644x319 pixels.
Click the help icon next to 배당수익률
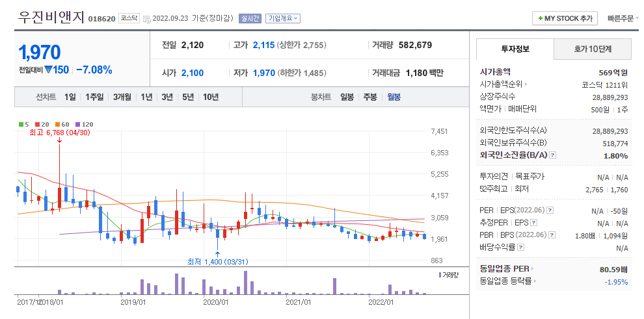521,248
